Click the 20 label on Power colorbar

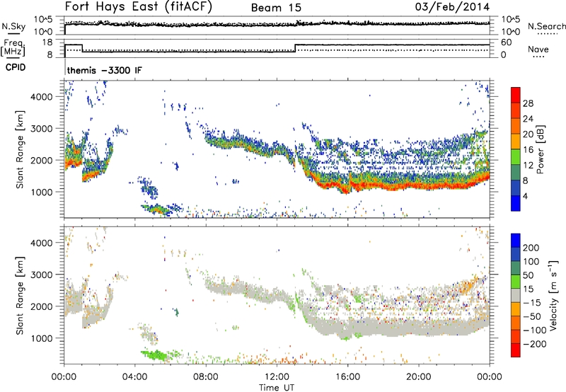[528, 134]
